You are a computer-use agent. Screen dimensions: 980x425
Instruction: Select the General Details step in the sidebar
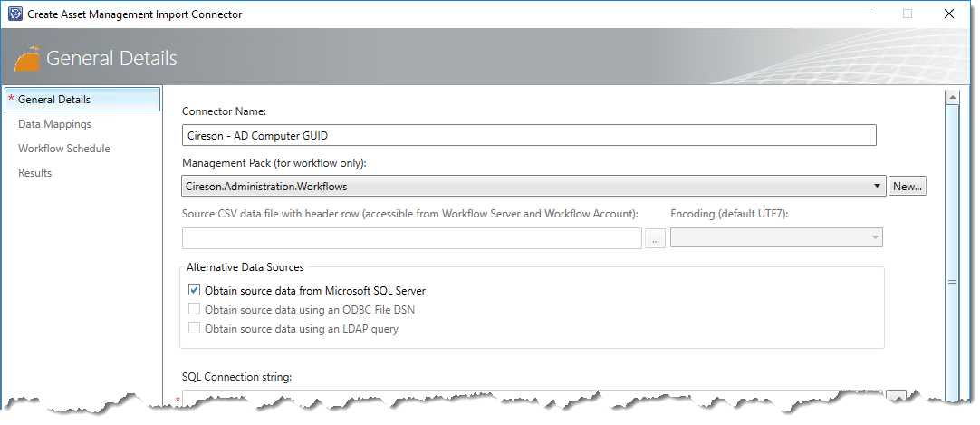click(x=54, y=100)
